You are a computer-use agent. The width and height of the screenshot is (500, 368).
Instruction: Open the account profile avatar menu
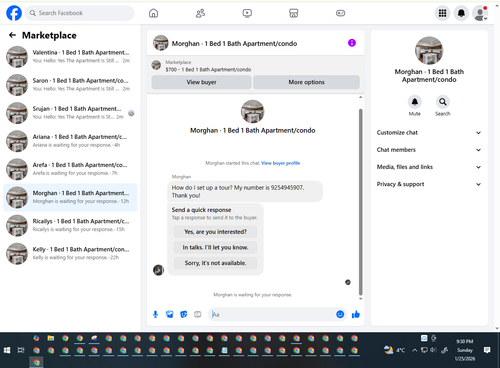[480, 13]
